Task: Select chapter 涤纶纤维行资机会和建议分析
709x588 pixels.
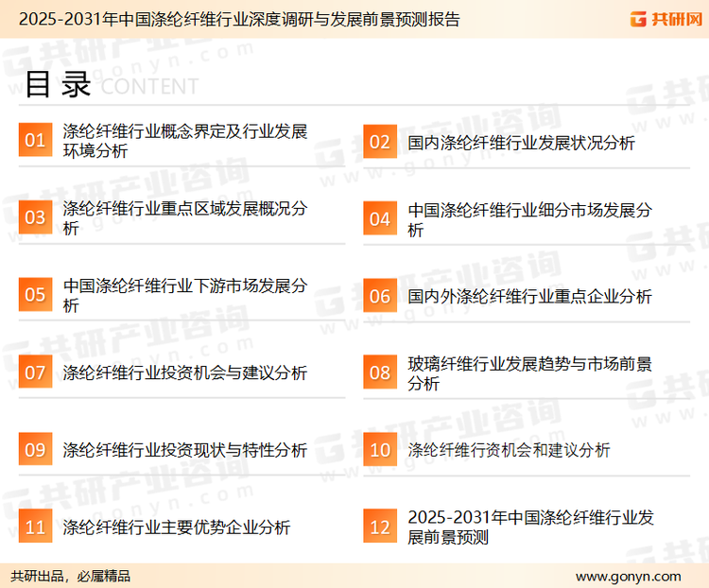Action: 509,450
